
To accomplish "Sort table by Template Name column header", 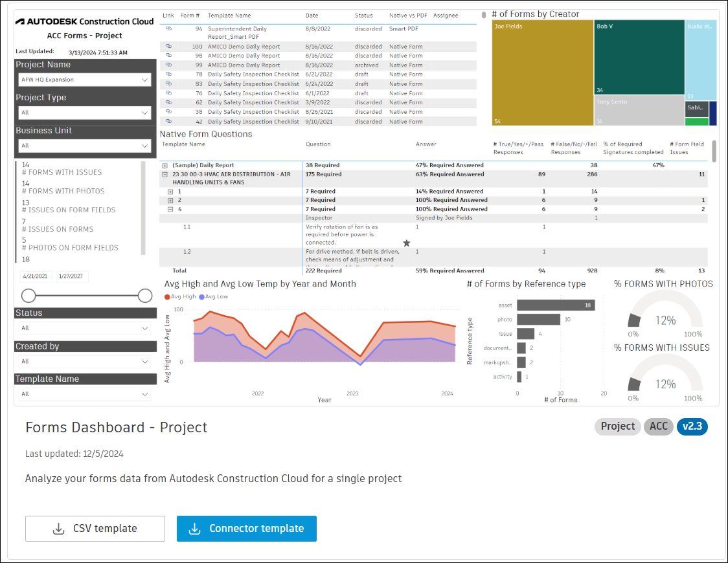I will (x=229, y=16).
